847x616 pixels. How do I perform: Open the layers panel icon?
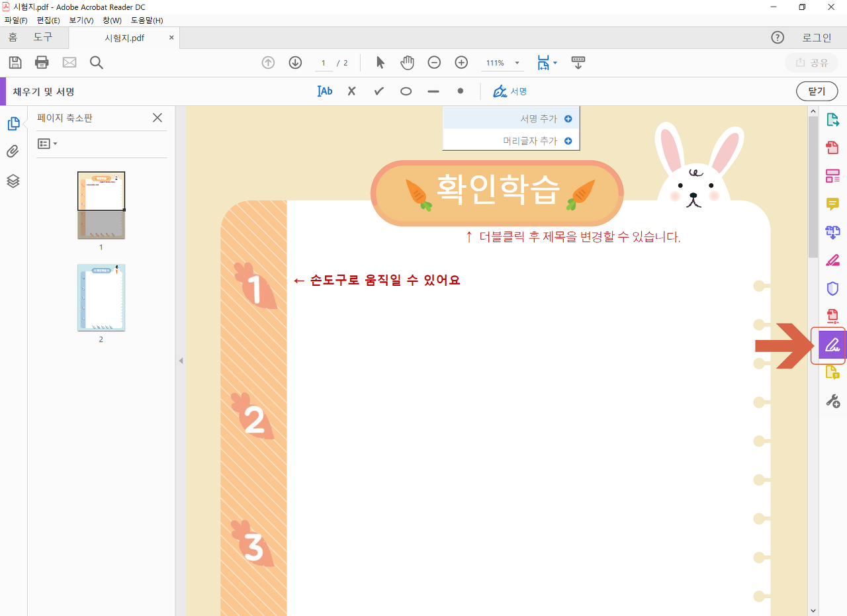tap(13, 181)
